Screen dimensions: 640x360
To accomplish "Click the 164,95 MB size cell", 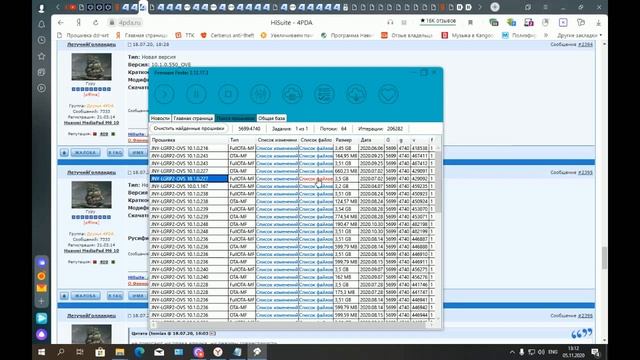I will point(346,156).
